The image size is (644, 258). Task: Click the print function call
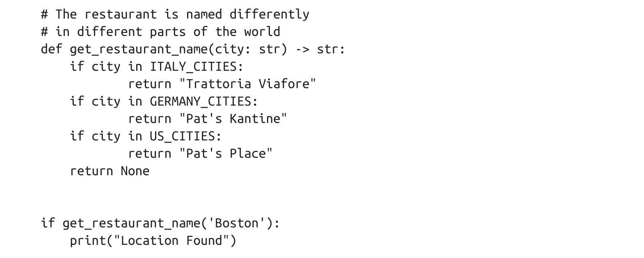click(88, 240)
